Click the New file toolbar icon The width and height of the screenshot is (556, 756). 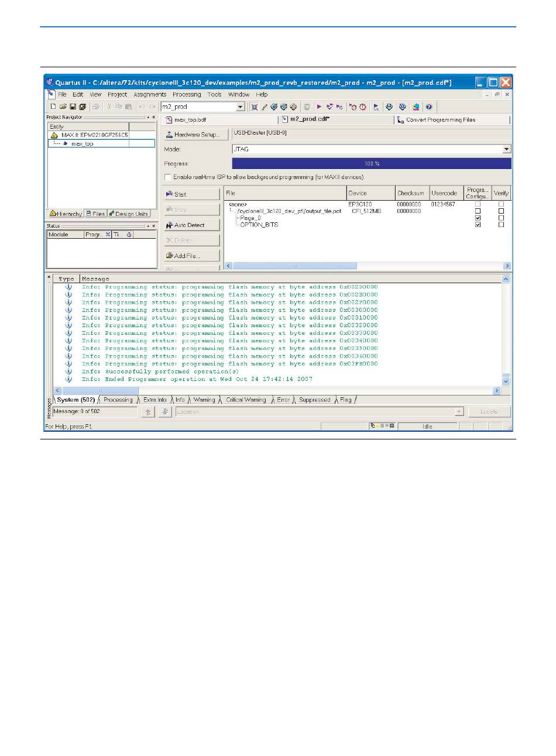(x=53, y=106)
